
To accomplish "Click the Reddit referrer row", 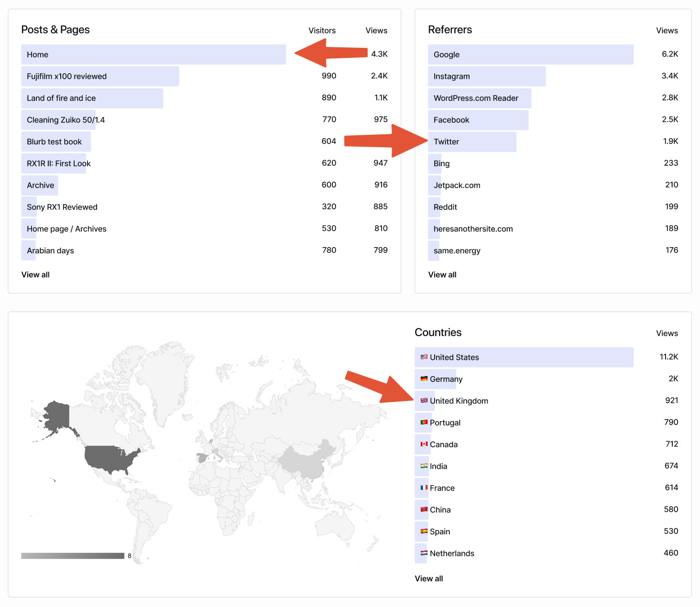I will (x=444, y=206).
